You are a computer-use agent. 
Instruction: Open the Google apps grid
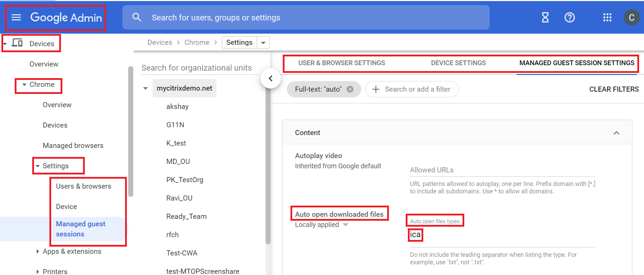click(607, 18)
